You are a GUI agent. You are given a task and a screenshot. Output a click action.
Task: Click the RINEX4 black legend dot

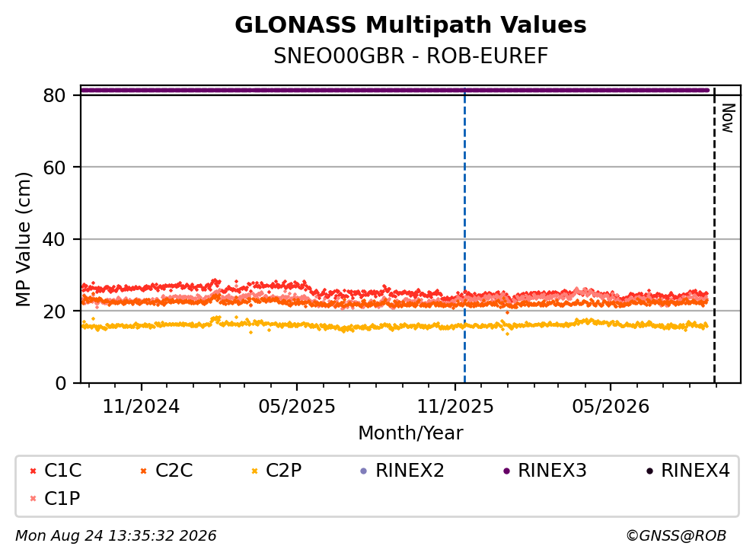[649, 471]
